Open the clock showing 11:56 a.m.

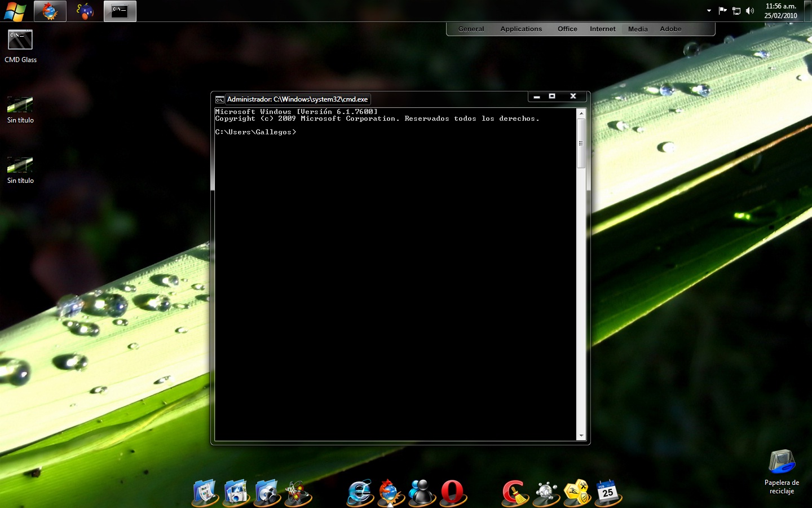(x=781, y=11)
